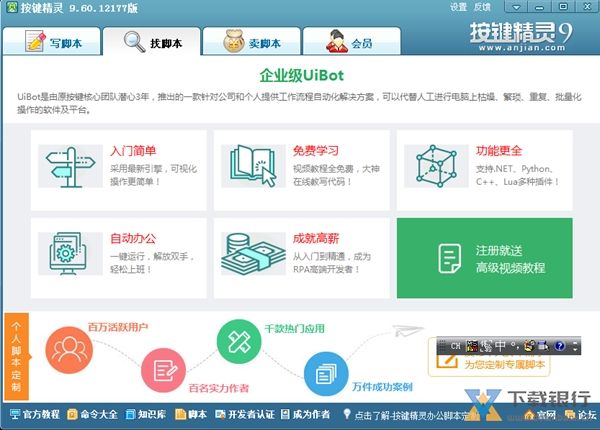
Task: Select the 自动办公 card title
Action: (x=133, y=238)
